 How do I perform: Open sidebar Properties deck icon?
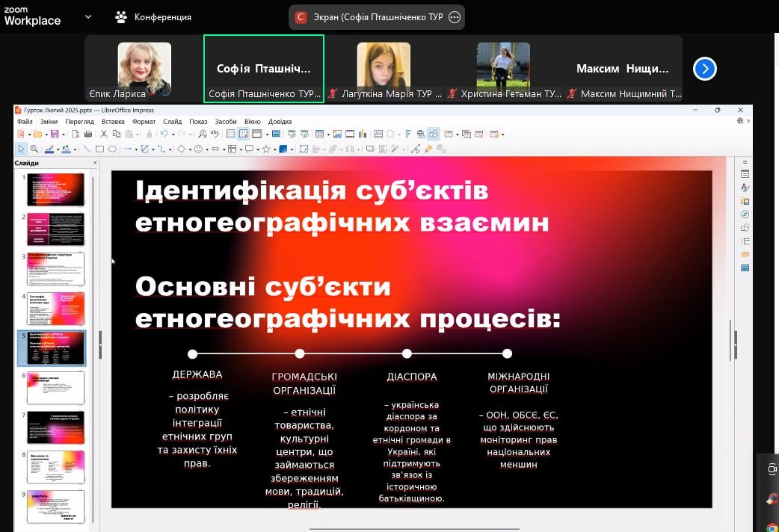pos(745,174)
